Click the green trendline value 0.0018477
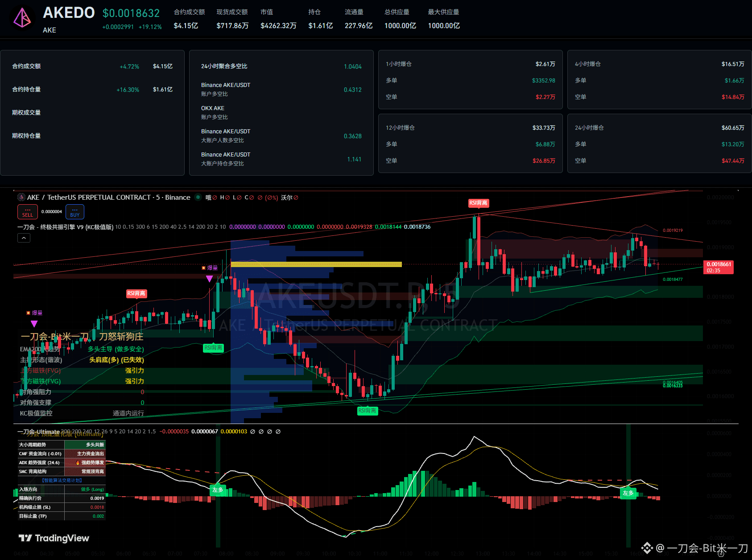752x560 pixels. pos(673,280)
